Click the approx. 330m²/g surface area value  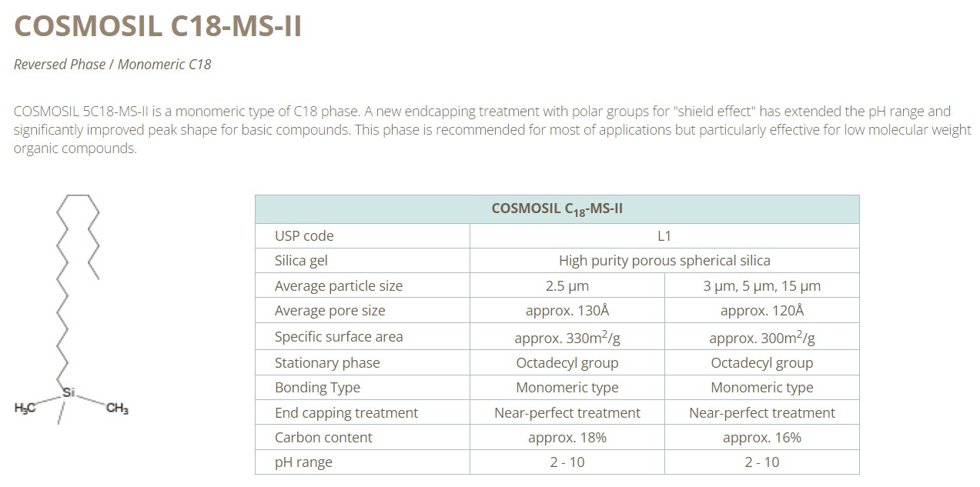567,337
